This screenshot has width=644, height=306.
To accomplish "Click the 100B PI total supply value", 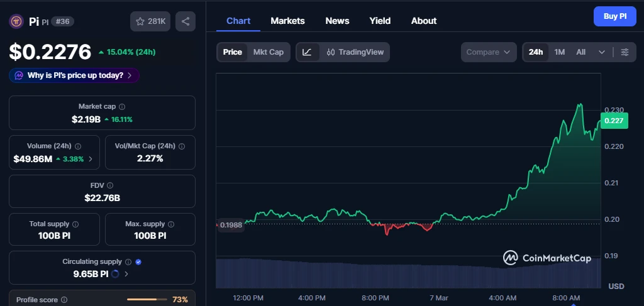I will 54,236.
